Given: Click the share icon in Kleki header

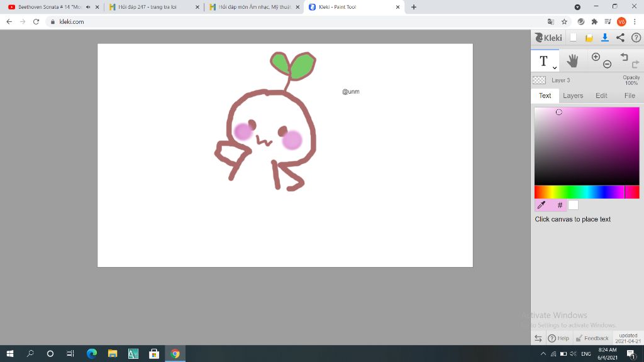Looking at the screenshot, I should tap(620, 38).
